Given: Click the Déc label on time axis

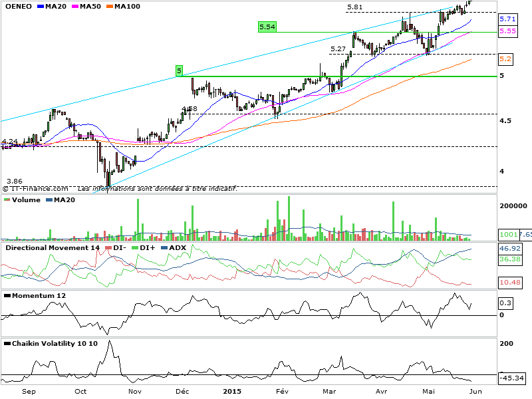Looking at the screenshot, I should [182, 391].
